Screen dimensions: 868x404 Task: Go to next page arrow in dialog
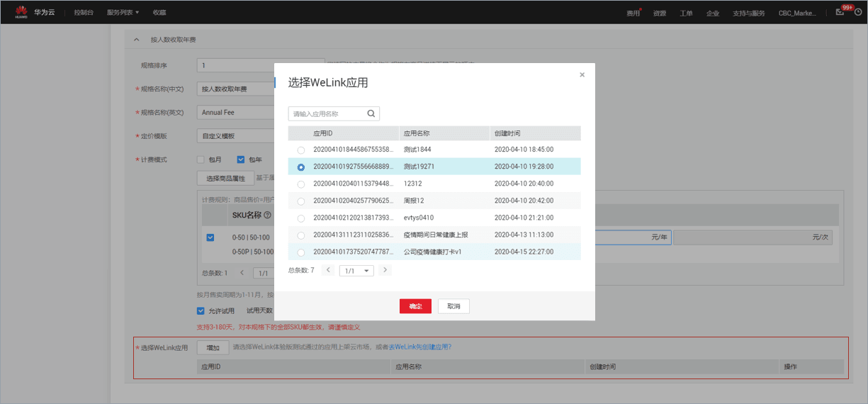point(385,270)
